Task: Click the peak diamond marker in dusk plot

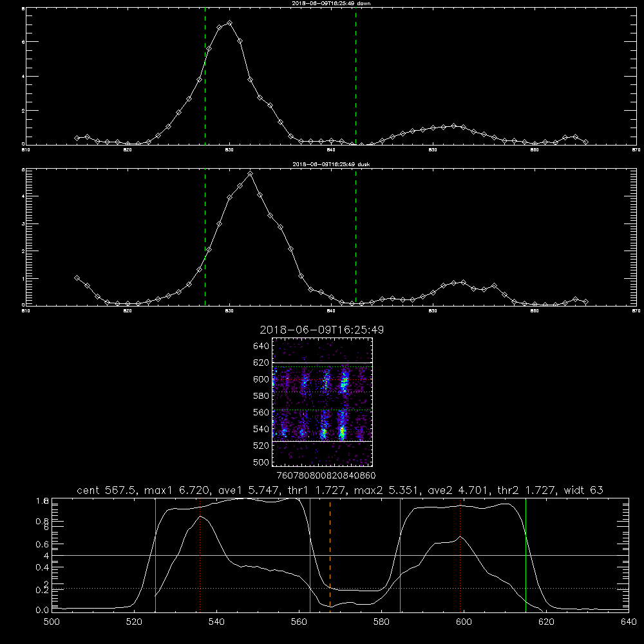Action: [x=250, y=174]
